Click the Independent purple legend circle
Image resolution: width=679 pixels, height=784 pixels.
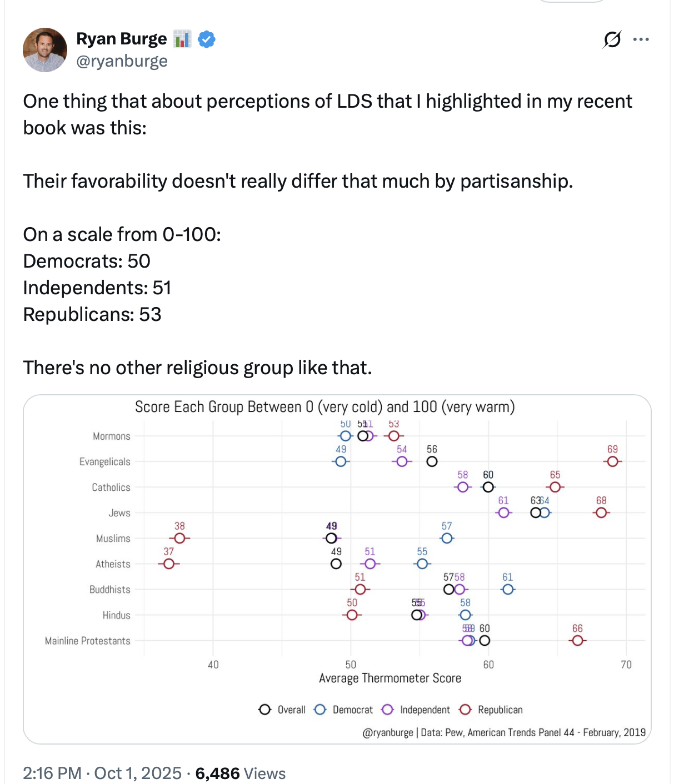point(388,710)
